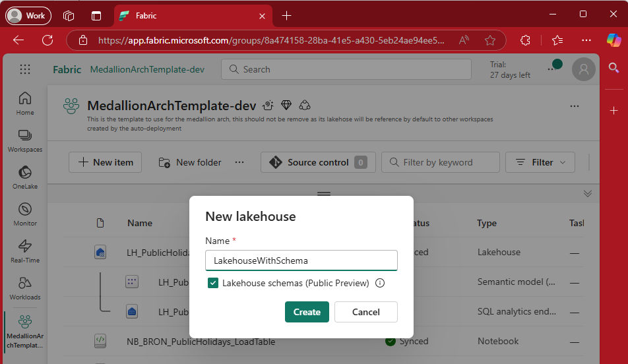
Task: Click the Create button
Action: point(307,312)
